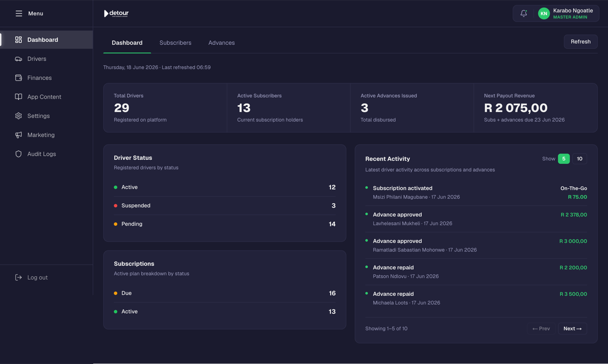Open the Settings sidebar item
Image resolution: width=608 pixels, height=364 pixels.
point(46,116)
